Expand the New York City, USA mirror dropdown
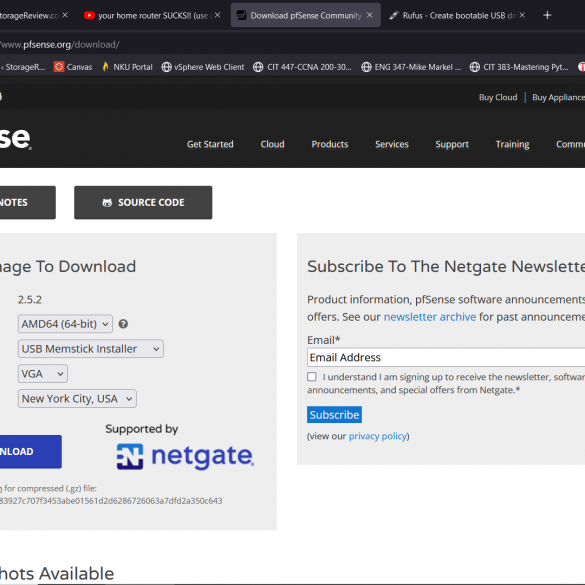The width and height of the screenshot is (585, 585). pos(77,399)
